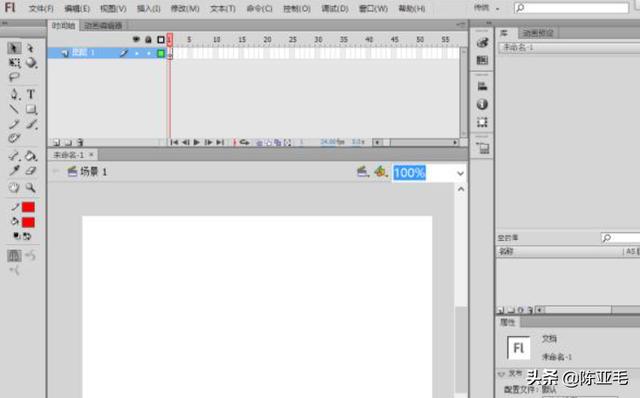The width and height of the screenshot is (640, 398).
Task: Open the stage zoom percentage dropdown
Action: point(460,173)
